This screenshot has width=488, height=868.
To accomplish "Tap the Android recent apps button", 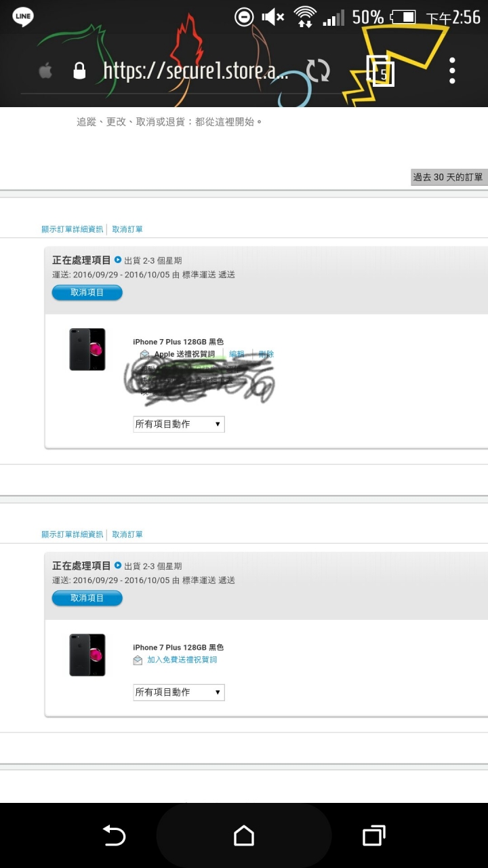I will (x=374, y=835).
